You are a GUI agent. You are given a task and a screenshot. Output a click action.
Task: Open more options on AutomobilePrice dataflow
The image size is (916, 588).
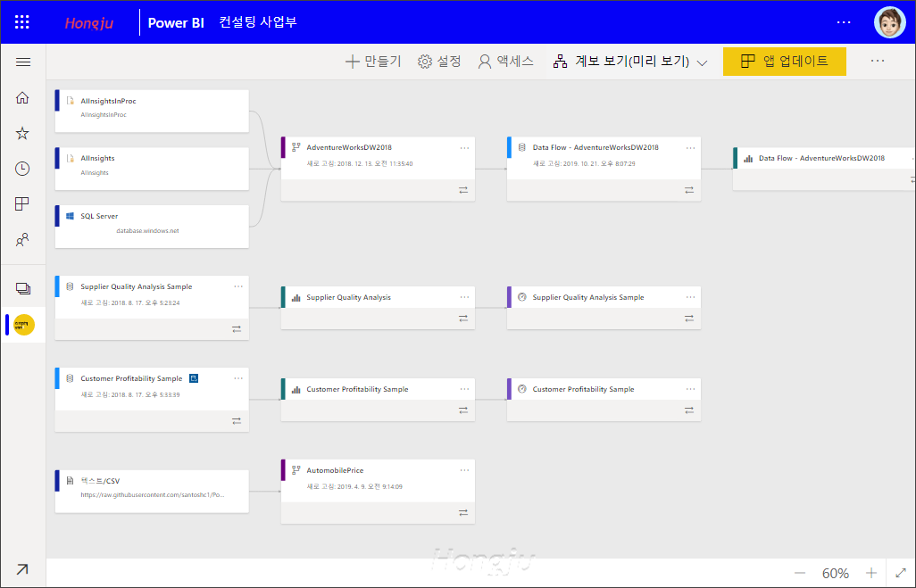pyautogui.click(x=464, y=470)
